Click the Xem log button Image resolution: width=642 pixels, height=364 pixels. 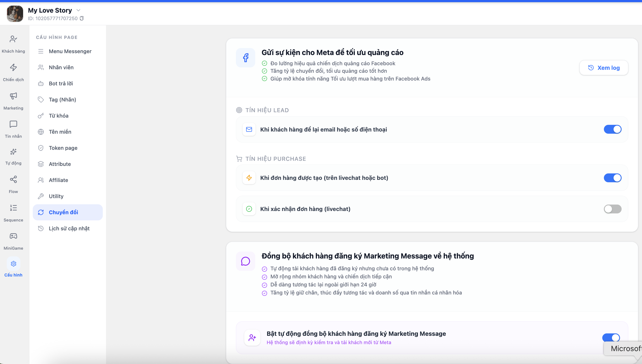604,68
